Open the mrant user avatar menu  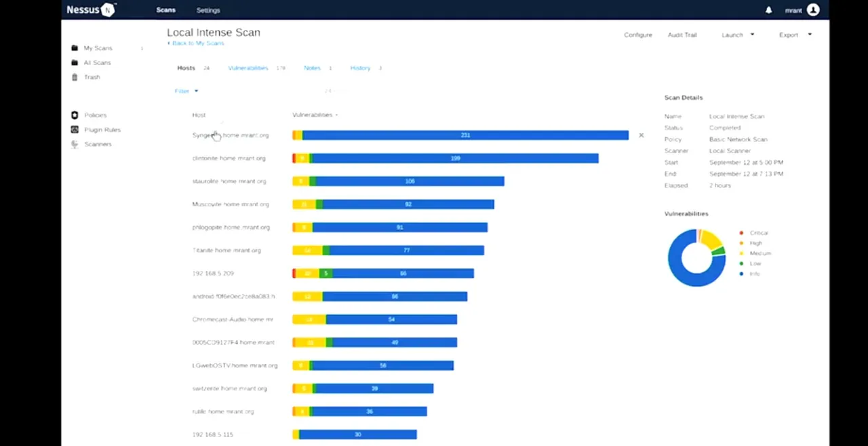click(x=813, y=10)
